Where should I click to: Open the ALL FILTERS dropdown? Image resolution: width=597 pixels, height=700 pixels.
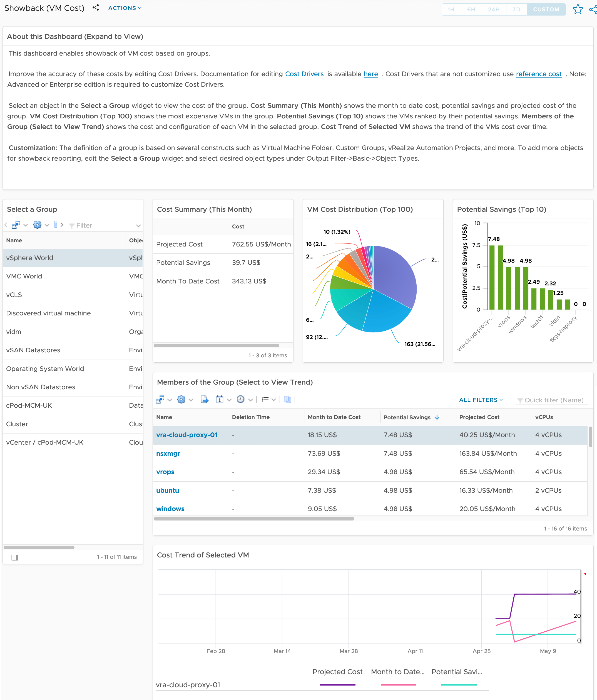[481, 400]
